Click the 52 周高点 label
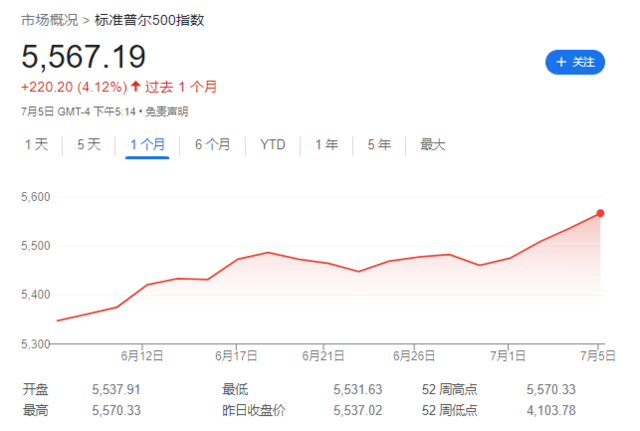 point(449,389)
